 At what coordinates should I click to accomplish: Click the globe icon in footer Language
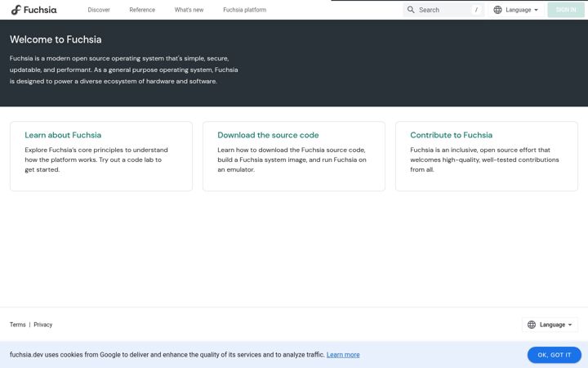coord(532,325)
